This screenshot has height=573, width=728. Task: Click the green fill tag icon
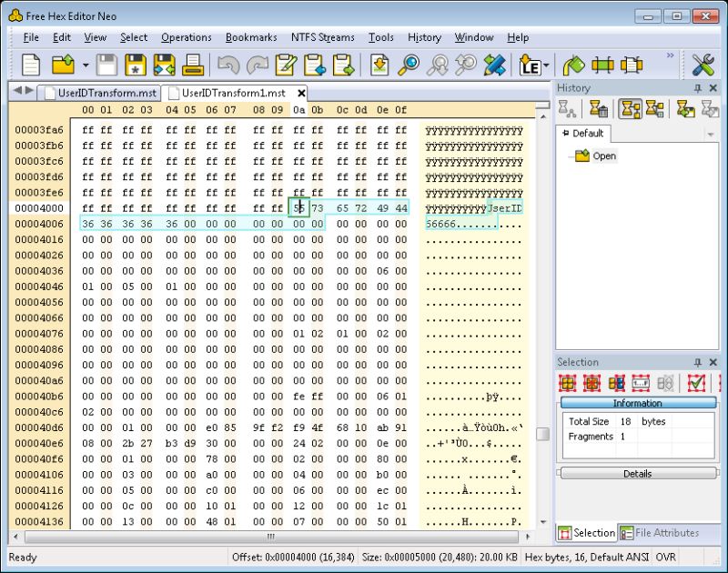click(573, 65)
